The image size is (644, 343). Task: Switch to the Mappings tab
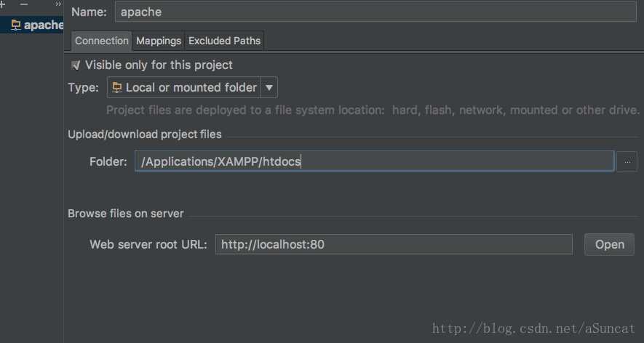coord(158,41)
